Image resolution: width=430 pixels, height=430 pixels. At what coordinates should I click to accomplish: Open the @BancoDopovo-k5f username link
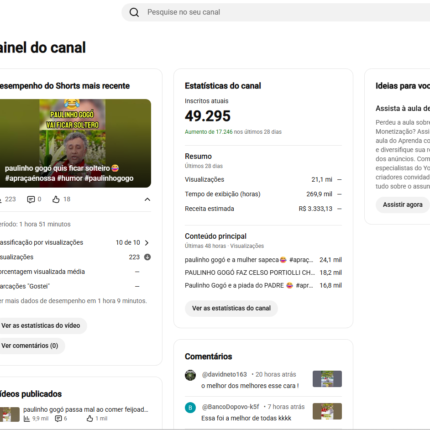230,407
